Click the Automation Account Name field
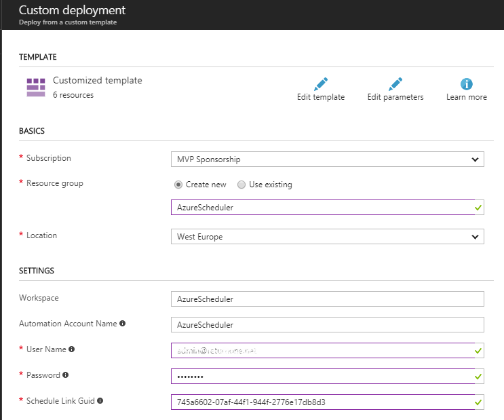Screen dimensions: 504x420 (327, 324)
